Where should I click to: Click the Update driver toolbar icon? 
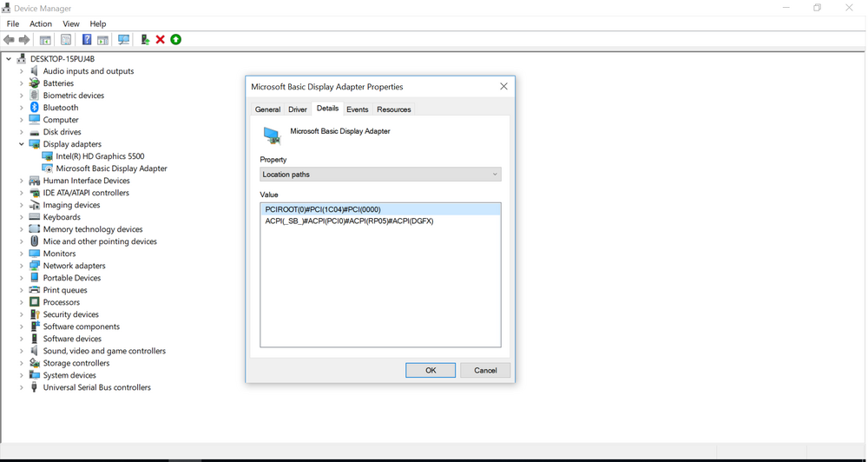(x=145, y=40)
